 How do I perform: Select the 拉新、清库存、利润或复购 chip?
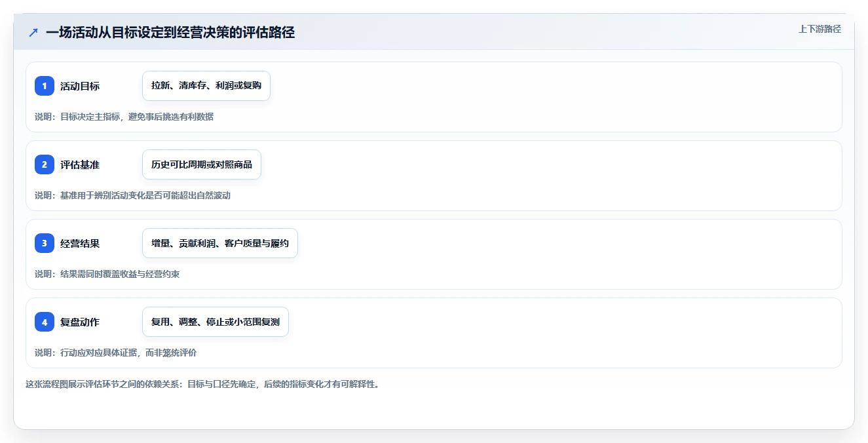click(x=206, y=86)
